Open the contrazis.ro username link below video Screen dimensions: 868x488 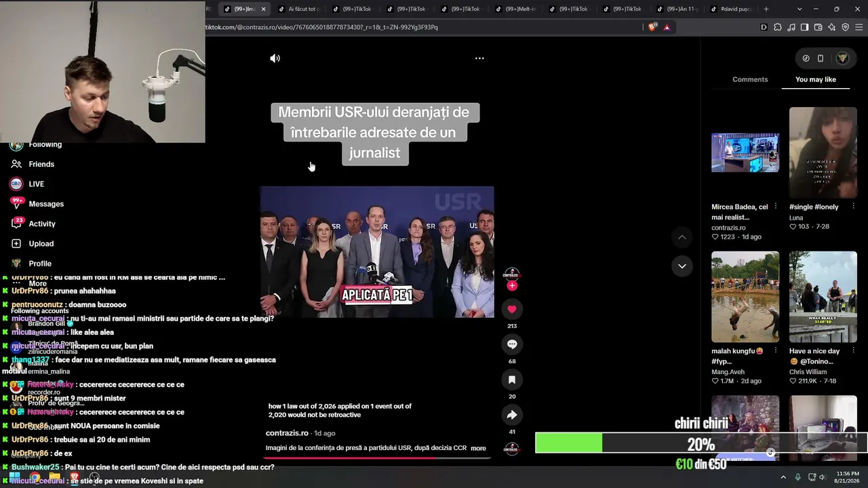click(287, 433)
